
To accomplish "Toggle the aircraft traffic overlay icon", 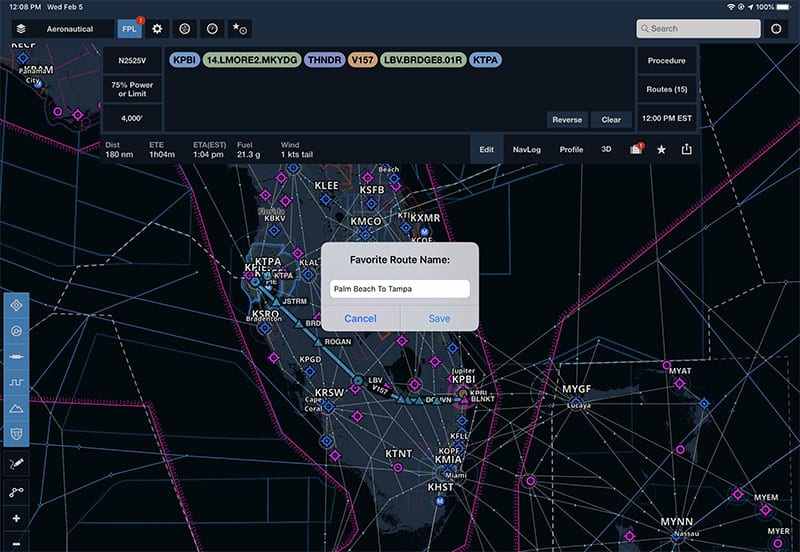I will (x=16, y=357).
